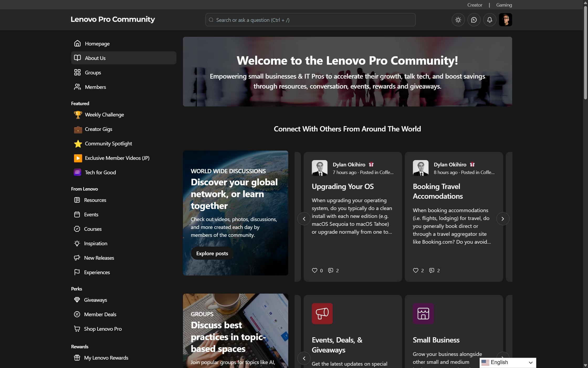Open notifications bell icon
The height and width of the screenshot is (368, 588).
click(490, 20)
